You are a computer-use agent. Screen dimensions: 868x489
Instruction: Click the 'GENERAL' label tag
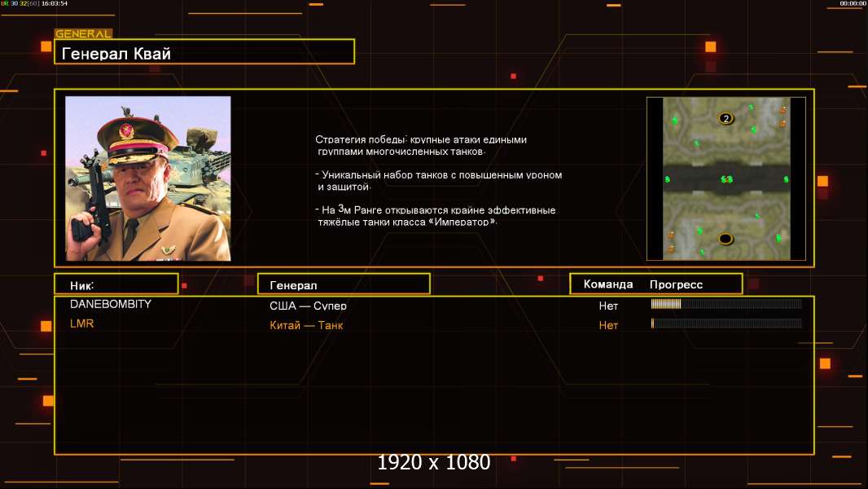pos(83,33)
